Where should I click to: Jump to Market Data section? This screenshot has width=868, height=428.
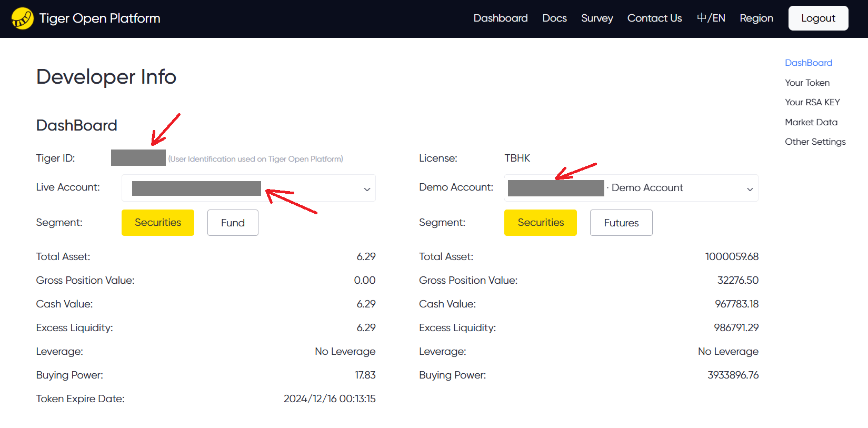811,122
